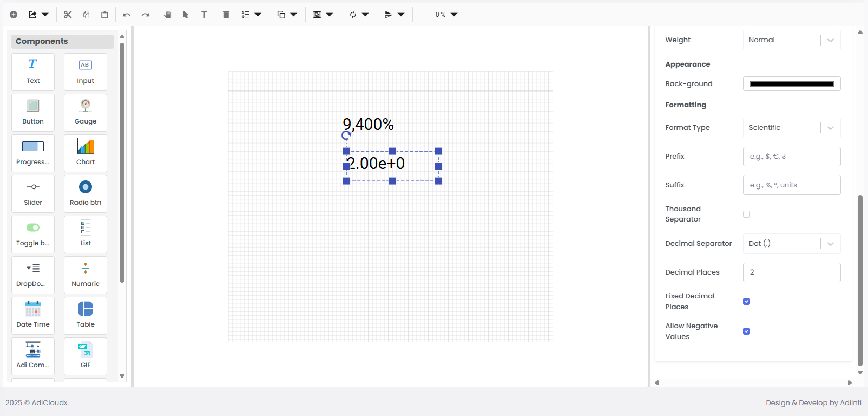Open the layer order dropdown arrow
This screenshot has width=868, height=416.
[294, 15]
